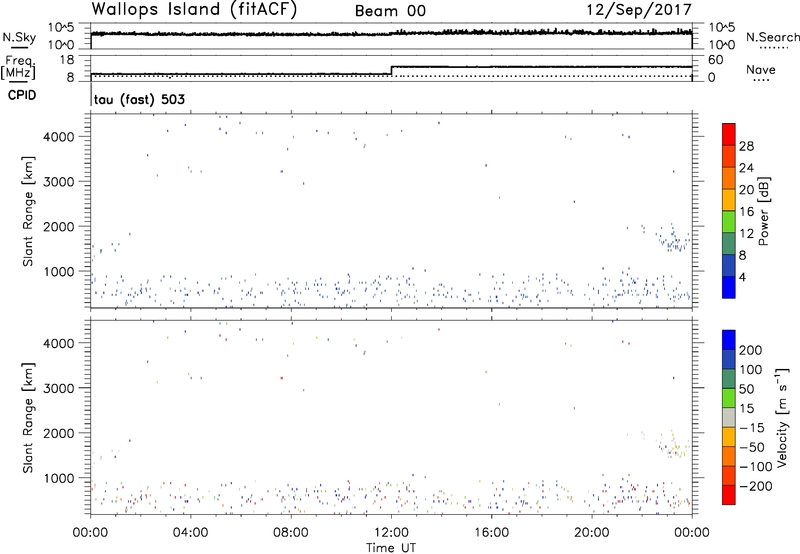Viewport: 800px width, 554px height.
Task: Click the red swatch of power colorbar
Action: click(x=729, y=134)
